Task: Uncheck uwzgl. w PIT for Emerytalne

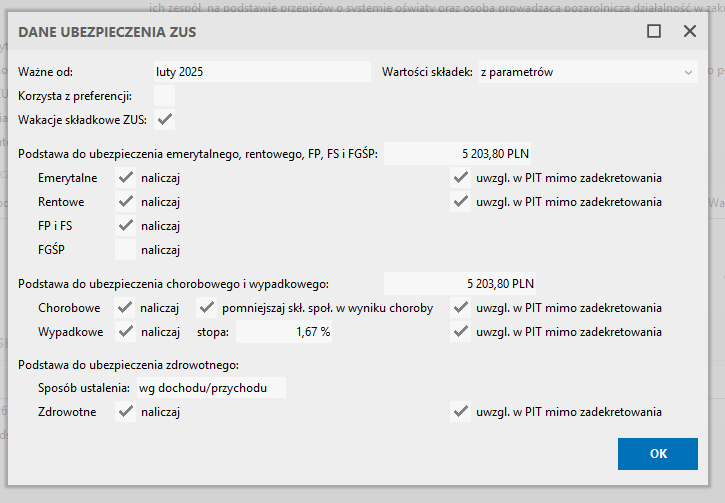Action: [x=460, y=178]
